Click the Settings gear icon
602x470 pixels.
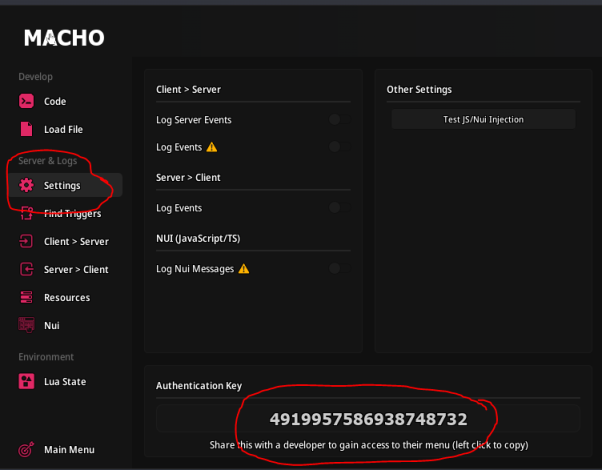(x=26, y=185)
